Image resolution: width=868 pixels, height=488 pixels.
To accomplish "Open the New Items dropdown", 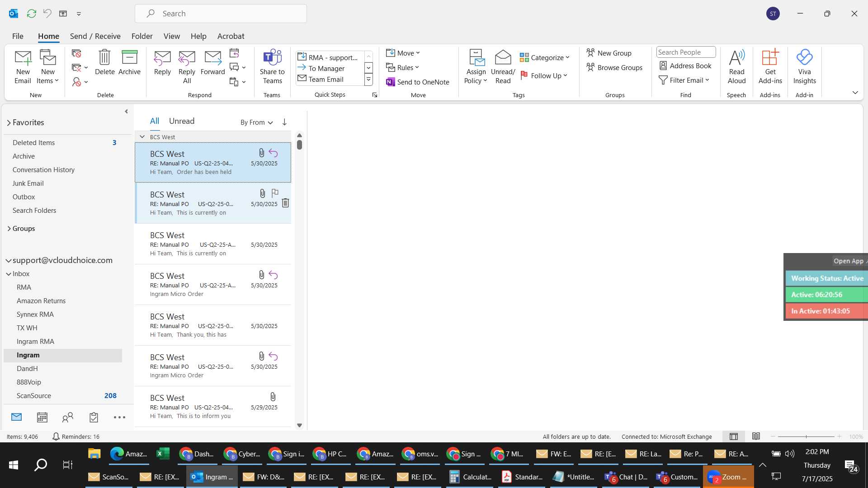I will tap(47, 67).
